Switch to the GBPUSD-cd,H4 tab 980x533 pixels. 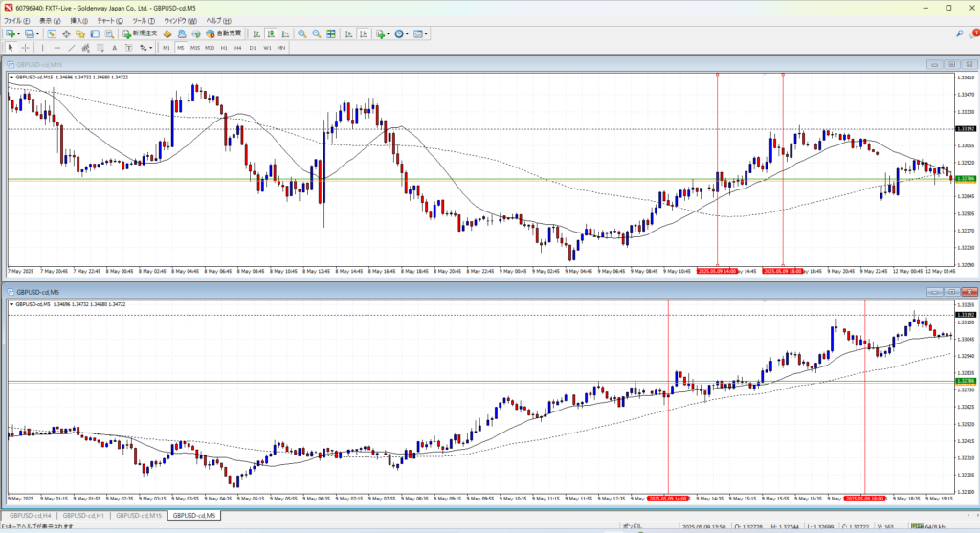click(29, 516)
